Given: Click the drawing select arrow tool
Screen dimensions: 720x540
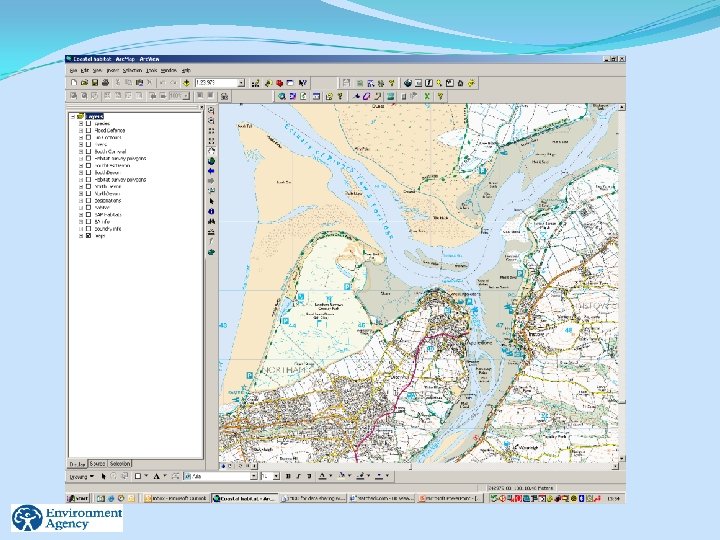Looking at the screenshot, I should [x=103, y=476].
